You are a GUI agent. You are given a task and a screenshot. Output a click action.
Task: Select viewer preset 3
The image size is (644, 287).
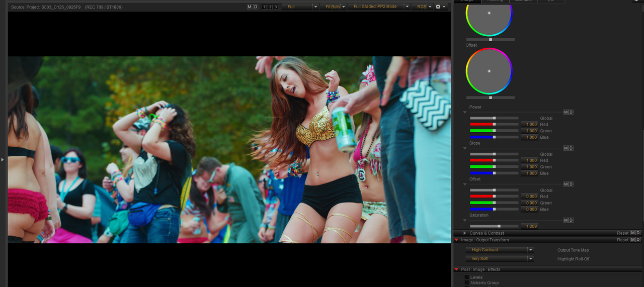(275, 7)
